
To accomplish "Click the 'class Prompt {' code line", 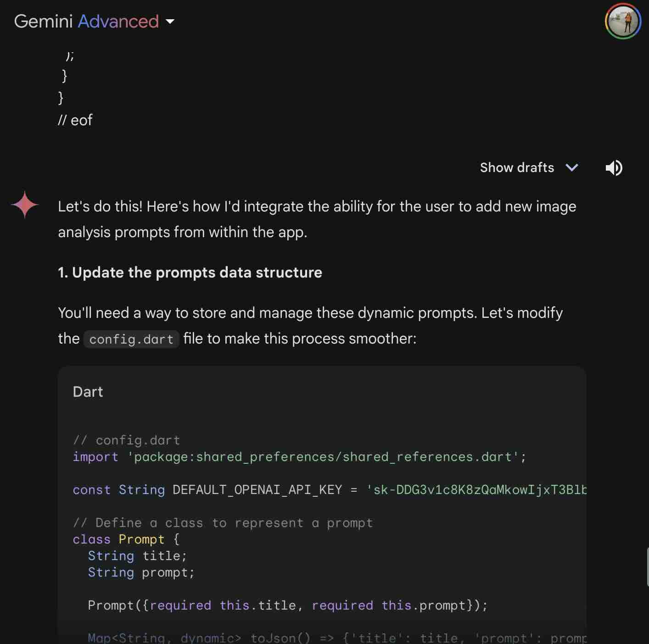I will coord(126,539).
